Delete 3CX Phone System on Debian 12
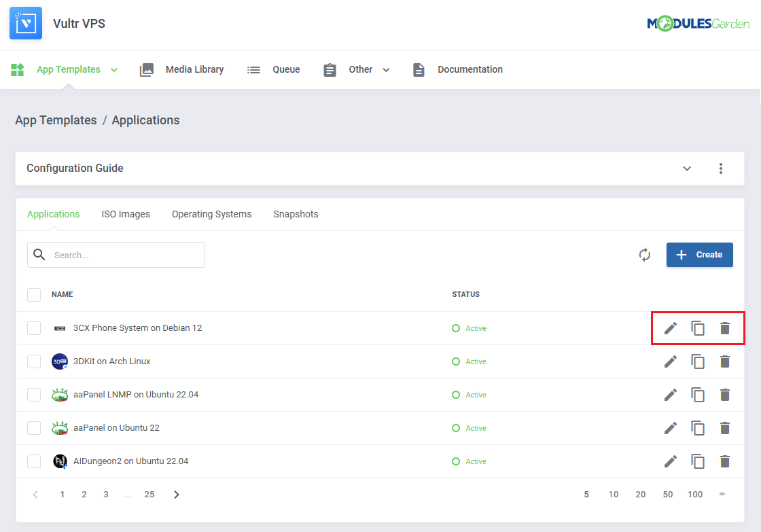 click(x=724, y=328)
